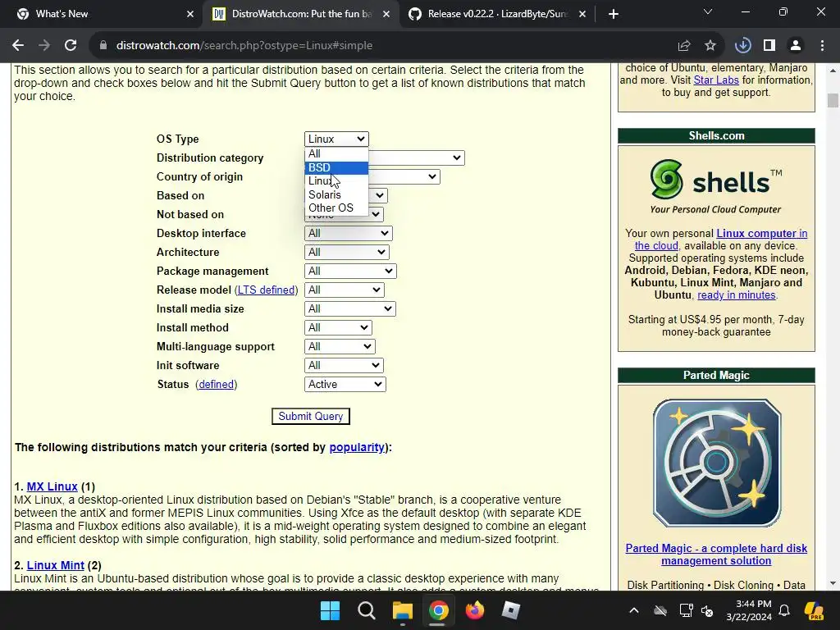Open a new browser tab

[x=614, y=14]
